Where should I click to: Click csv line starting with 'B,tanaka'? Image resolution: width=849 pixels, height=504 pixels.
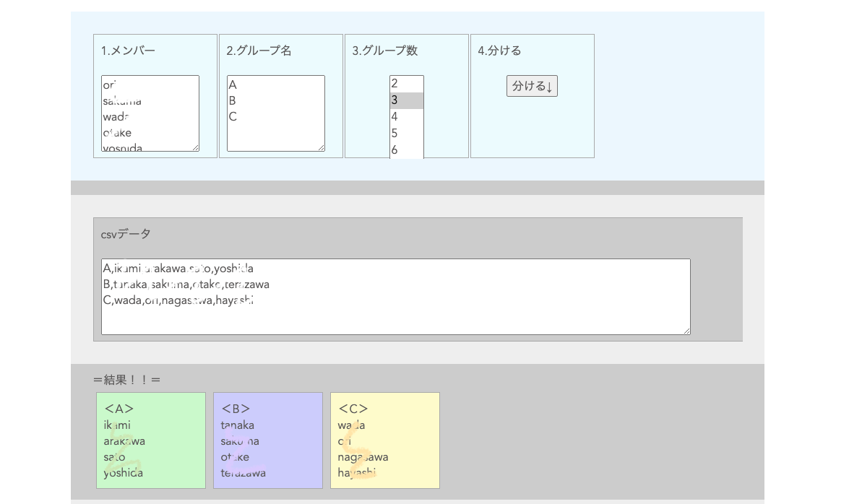tap(186, 284)
